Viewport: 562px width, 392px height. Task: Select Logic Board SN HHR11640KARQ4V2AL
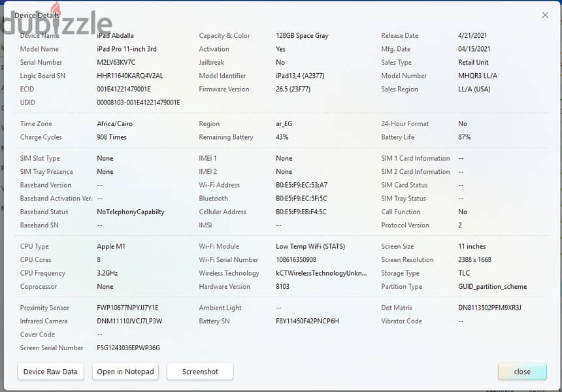coord(130,76)
